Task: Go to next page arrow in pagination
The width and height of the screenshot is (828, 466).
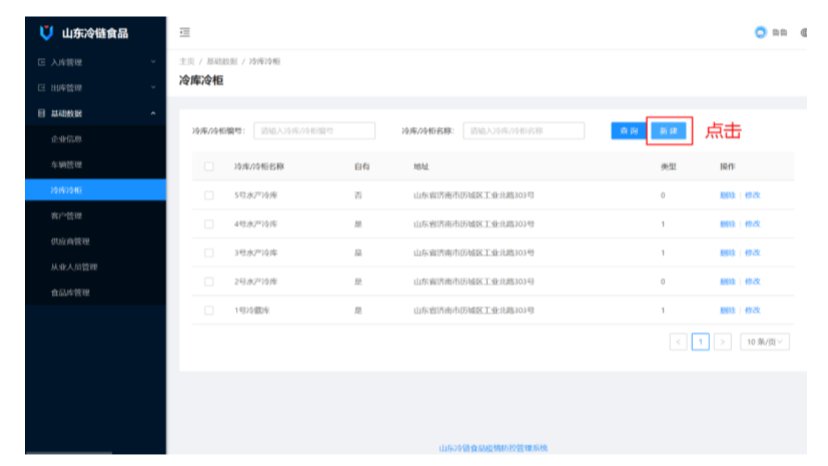Action: pyautogui.click(x=723, y=342)
